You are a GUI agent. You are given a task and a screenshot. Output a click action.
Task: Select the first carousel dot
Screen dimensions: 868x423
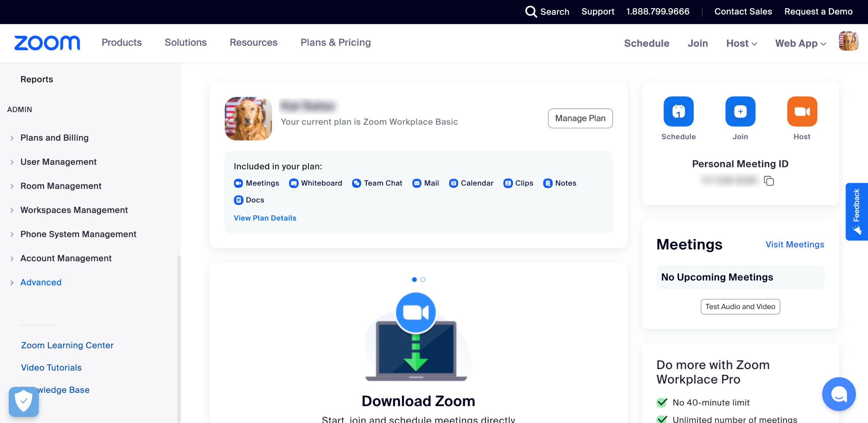pyautogui.click(x=414, y=280)
